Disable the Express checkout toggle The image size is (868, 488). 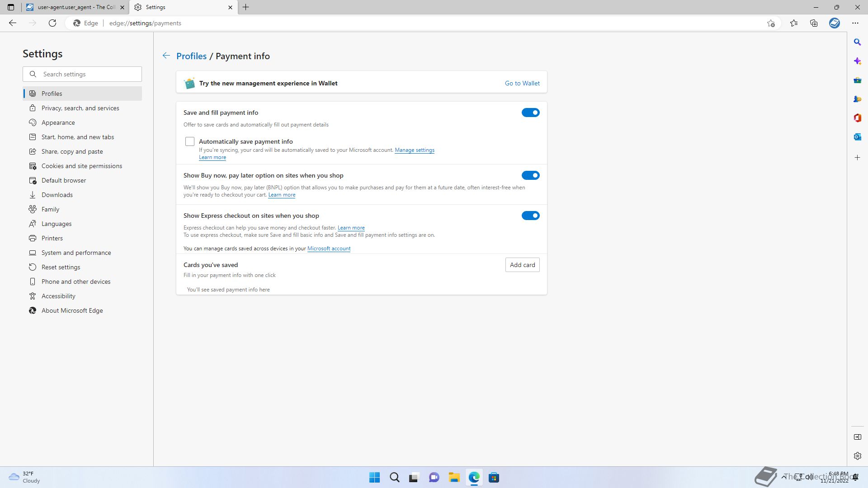530,216
